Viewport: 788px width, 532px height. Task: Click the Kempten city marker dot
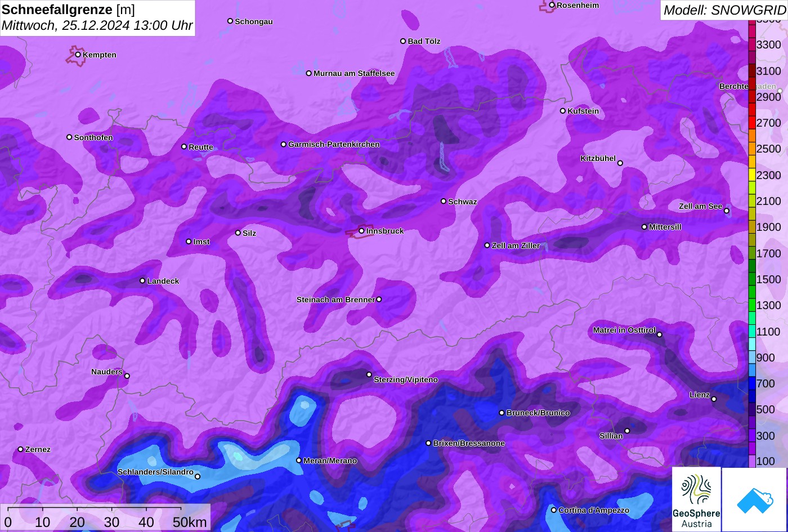(78, 55)
